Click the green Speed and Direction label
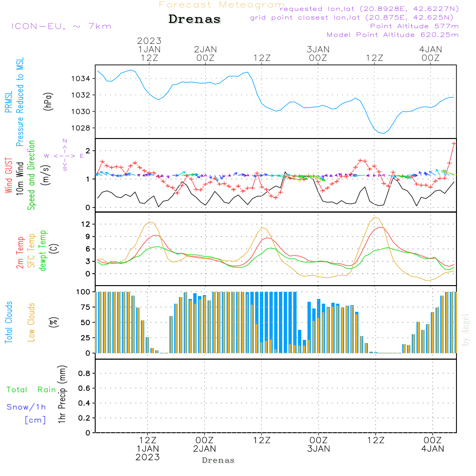The width and height of the screenshot is (476, 476). 31,175
